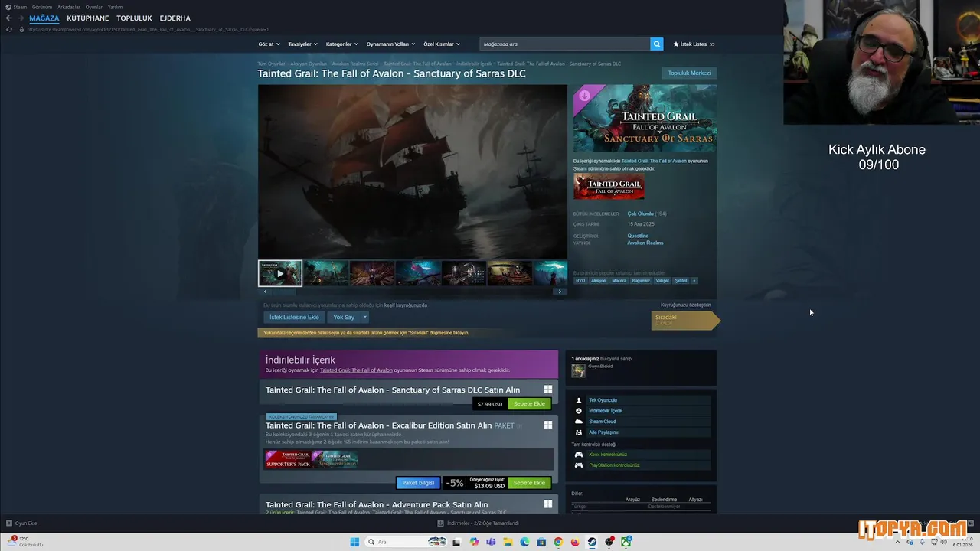Open İstek Listesi wishlist link
The width and height of the screenshot is (980, 551).
tap(694, 44)
